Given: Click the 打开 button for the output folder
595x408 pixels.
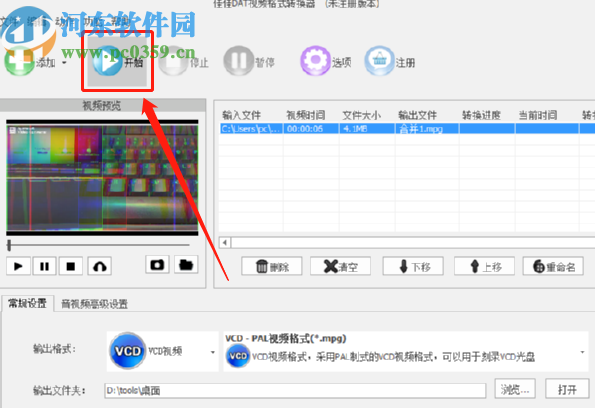Looking at the screenshot, I should (567, 389).
